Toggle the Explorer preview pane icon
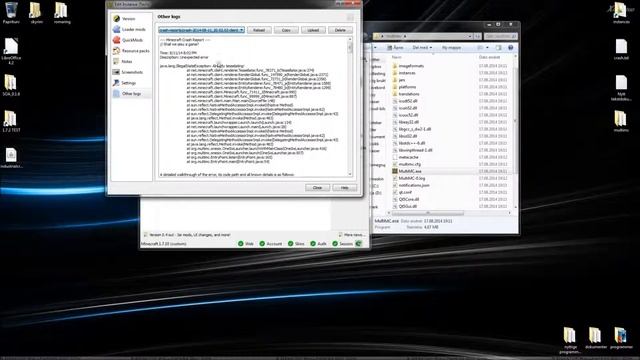Viewport: 640px width, 360px height. pos(498,48)
